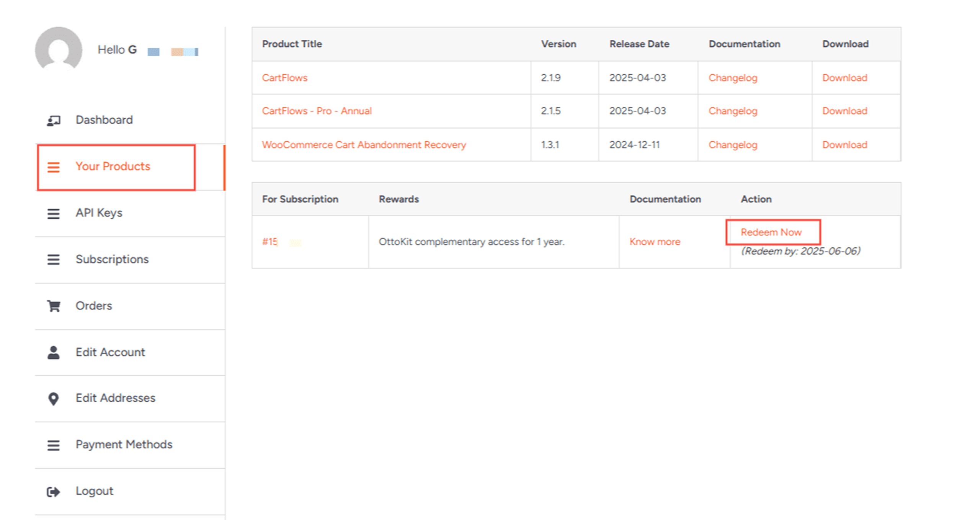View Changelog for Cart Abandonment Recovery
The height and width of the screenshot is (520, 980).
(733, 145)
